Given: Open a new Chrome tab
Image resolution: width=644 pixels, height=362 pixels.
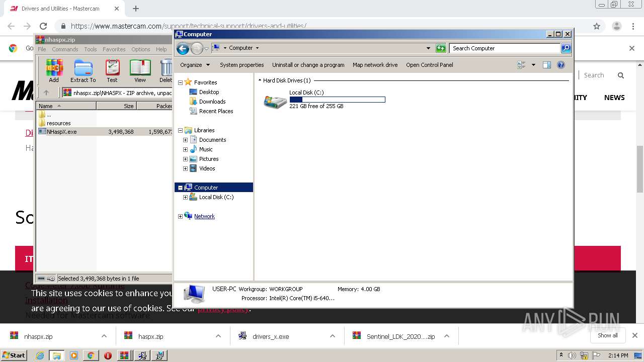Looking at the screenshot, I should point(136,9).
